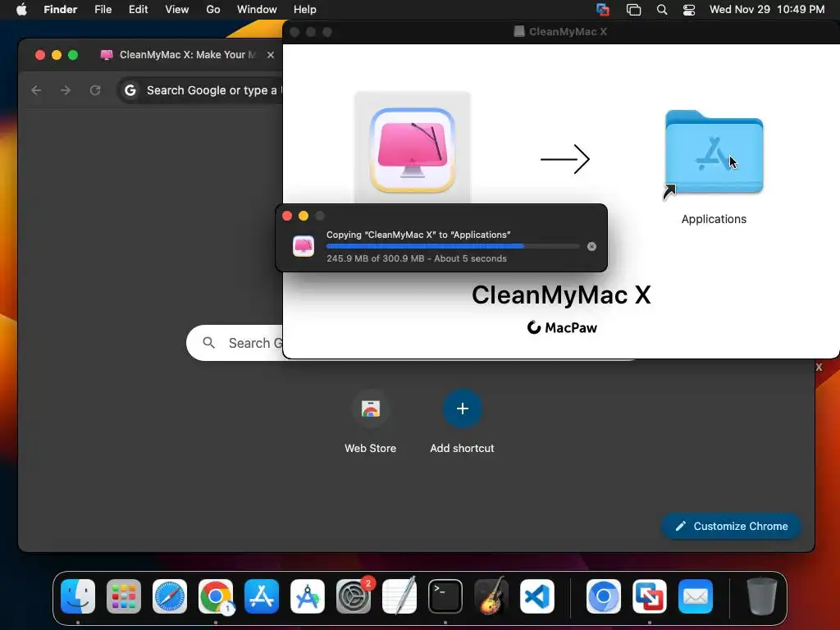This screenshot has height=630, width=840.
Task: Click the Copying "CleanMyMac X" status text
Action: coord(418,235)
